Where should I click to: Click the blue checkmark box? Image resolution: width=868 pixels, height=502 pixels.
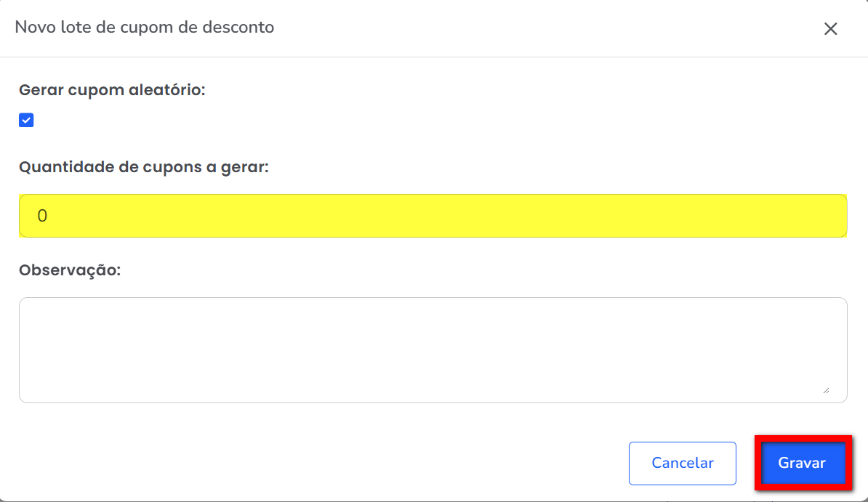tap(26, 121)
